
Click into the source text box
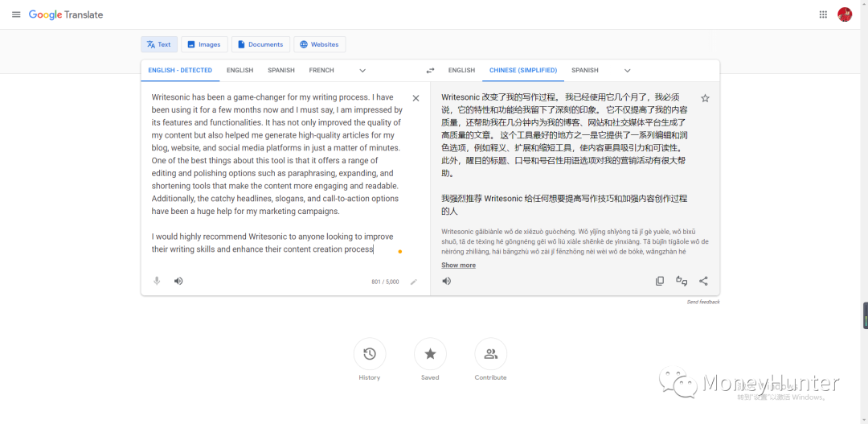point(277,173)
